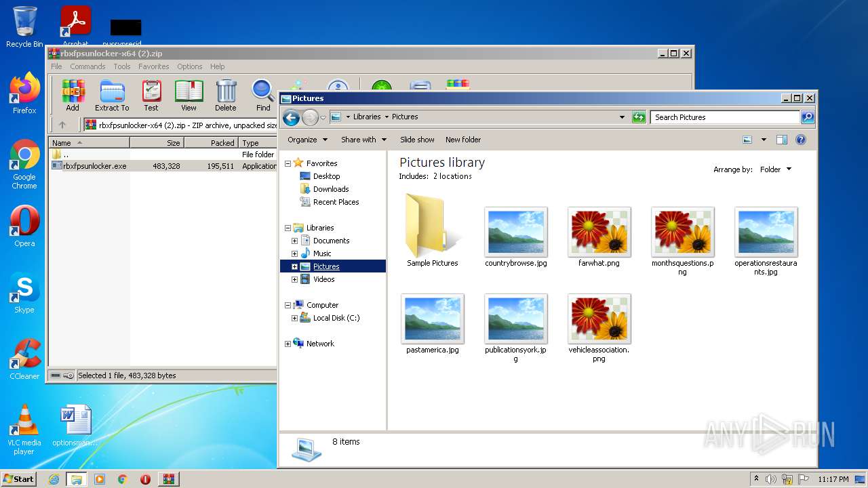Click the Find icon in WinRAR toolbar
Image resolution: width=868 pixels, height=488 pixels.
pyautogui.click(x=263, y=95)
